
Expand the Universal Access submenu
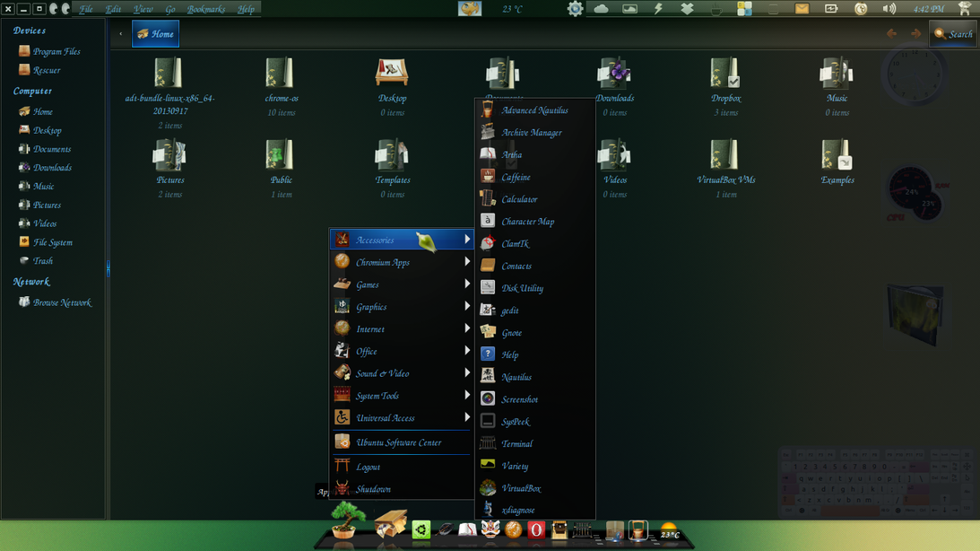tap(401, 418)
